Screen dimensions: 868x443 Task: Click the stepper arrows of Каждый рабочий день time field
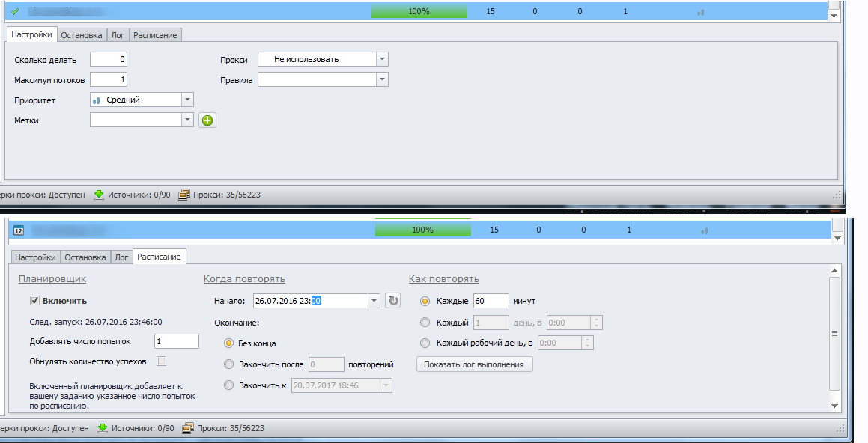pyautogui.click(x=587, y=343)
